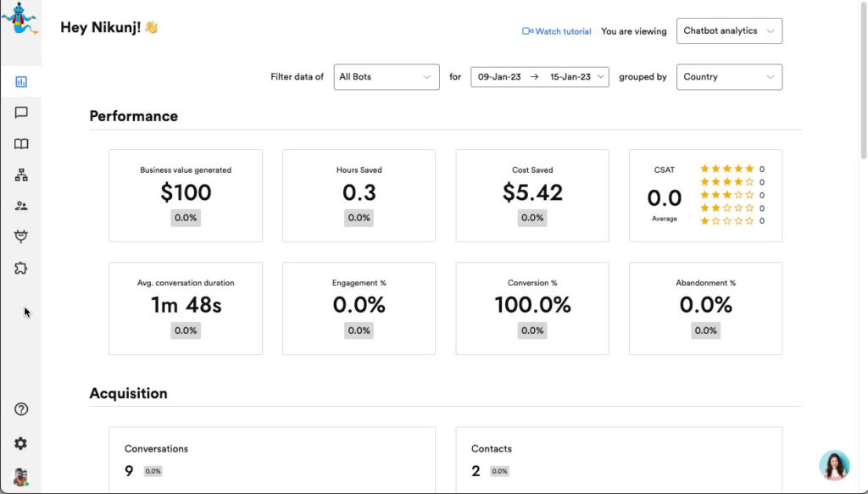Open the knowledge base book icon
The width and height of the screenshot is (868, 494).
(21, 144)
